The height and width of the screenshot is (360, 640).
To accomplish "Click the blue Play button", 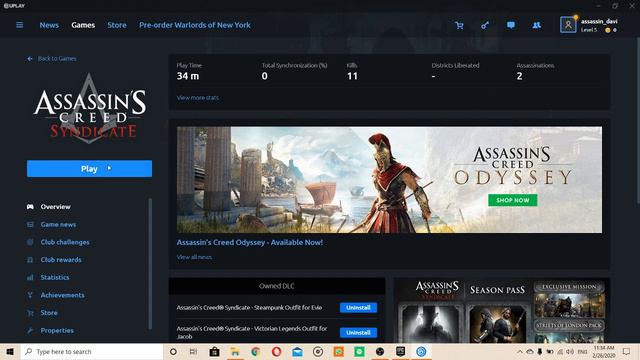I will [89, 169].
